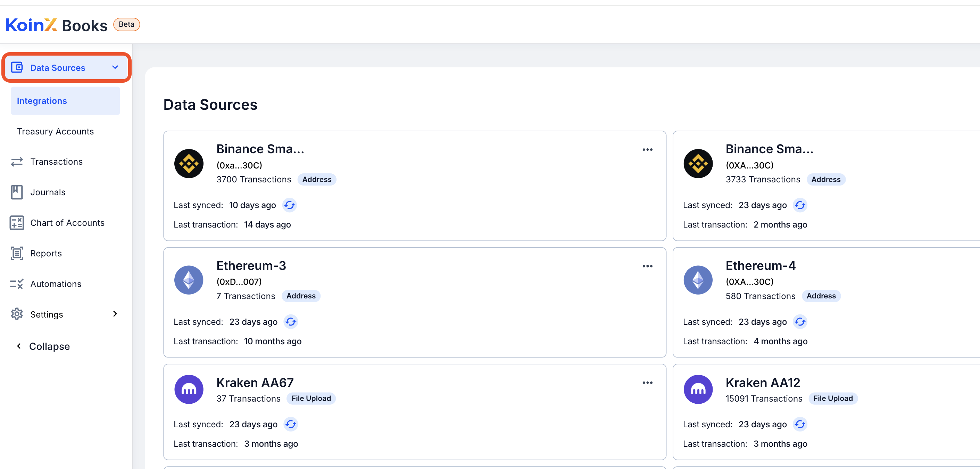Click the Ethereum-3 logo icon
This screenshot has width=980, height=469.
[189, 280]
